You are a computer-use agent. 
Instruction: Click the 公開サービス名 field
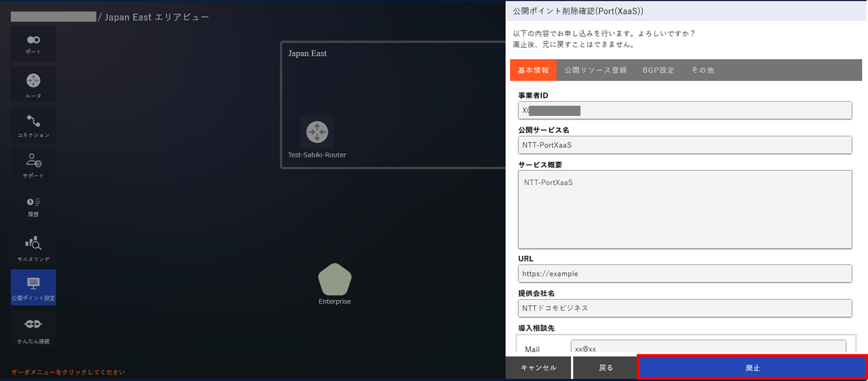685,145
